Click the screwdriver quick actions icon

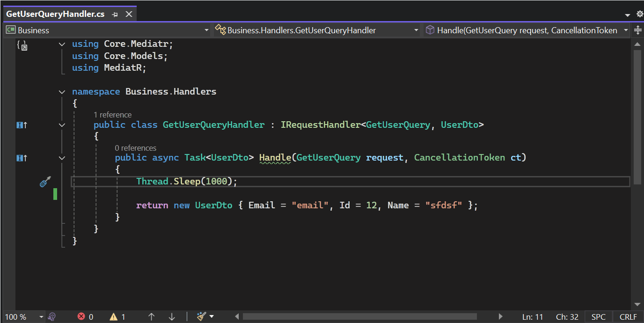45,182
